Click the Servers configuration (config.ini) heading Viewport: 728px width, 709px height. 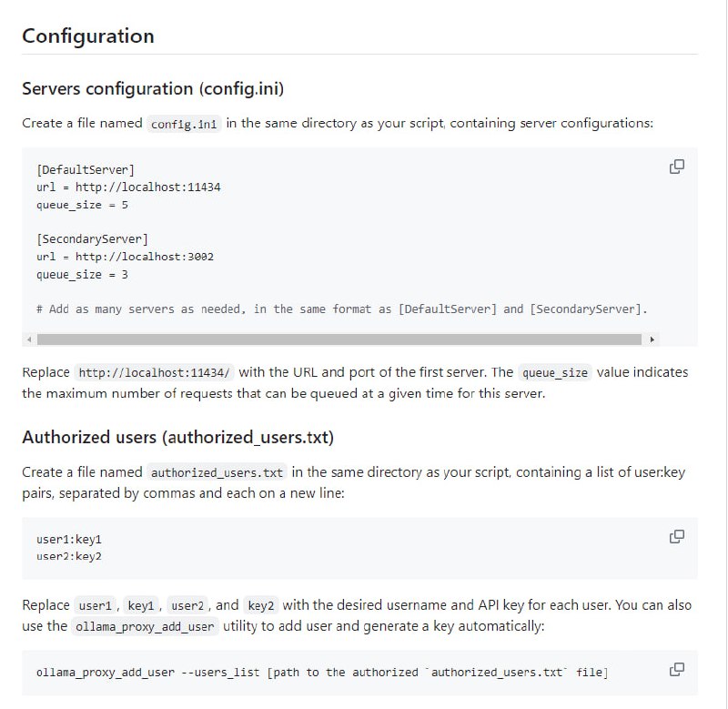(154, 89)
